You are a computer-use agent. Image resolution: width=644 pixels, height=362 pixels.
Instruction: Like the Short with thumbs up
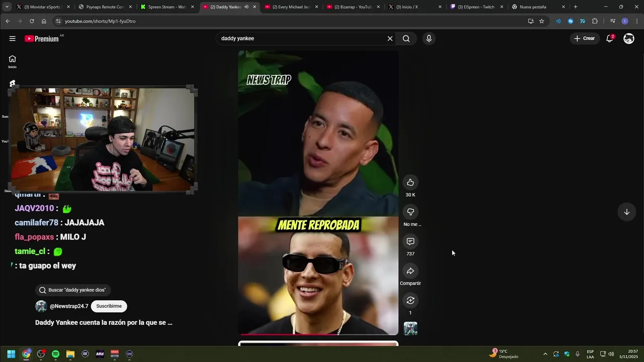tap(411, 183)
